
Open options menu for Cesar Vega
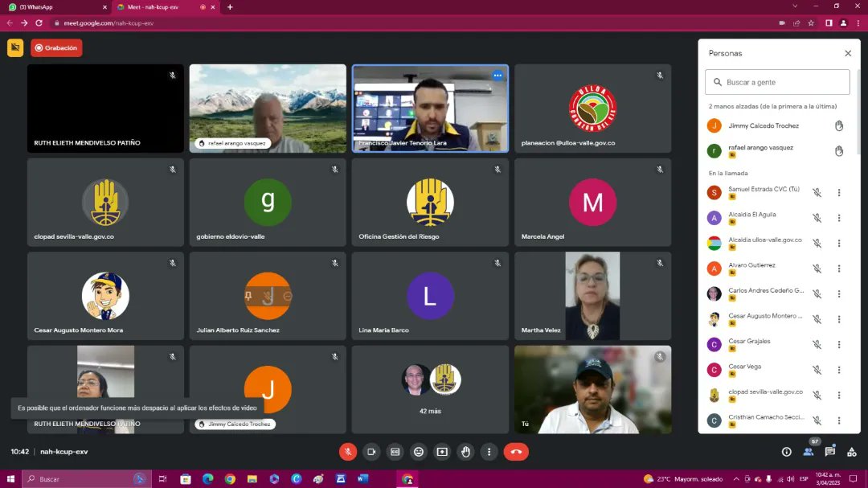pyautogui.click(x=838, y=370)
